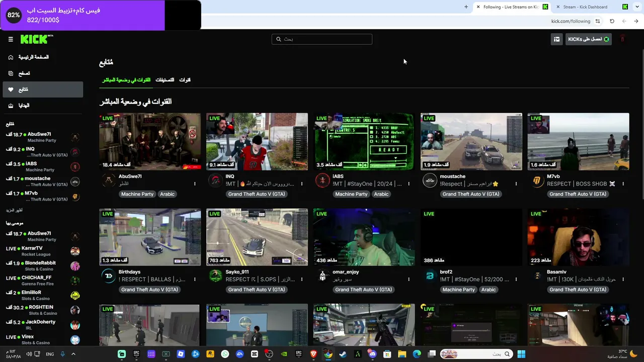Viewport: 644px width, 362px height.
Task: Click the Windows Start button
Action: click(x=521, y=354)
